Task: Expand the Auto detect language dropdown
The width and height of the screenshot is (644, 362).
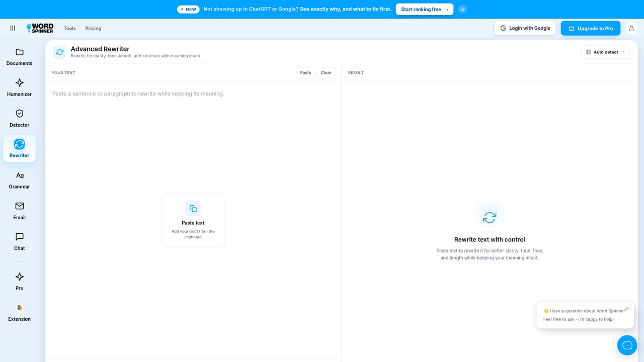Action: [x=606, y=52]
